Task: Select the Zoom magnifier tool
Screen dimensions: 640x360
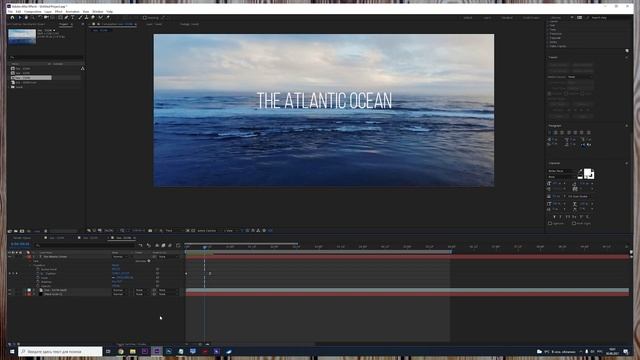Action: (x=33, y=18)
